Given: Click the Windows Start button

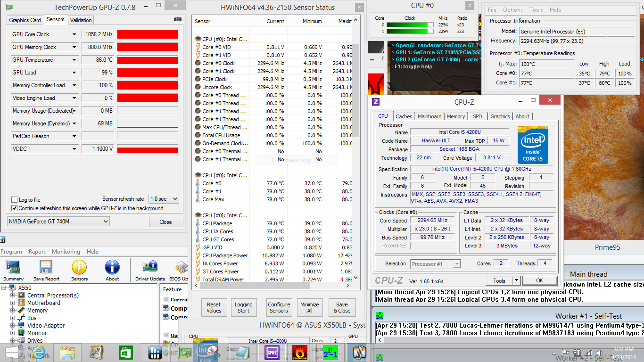Looking at the screenshot, I should [x=11, y=352].
